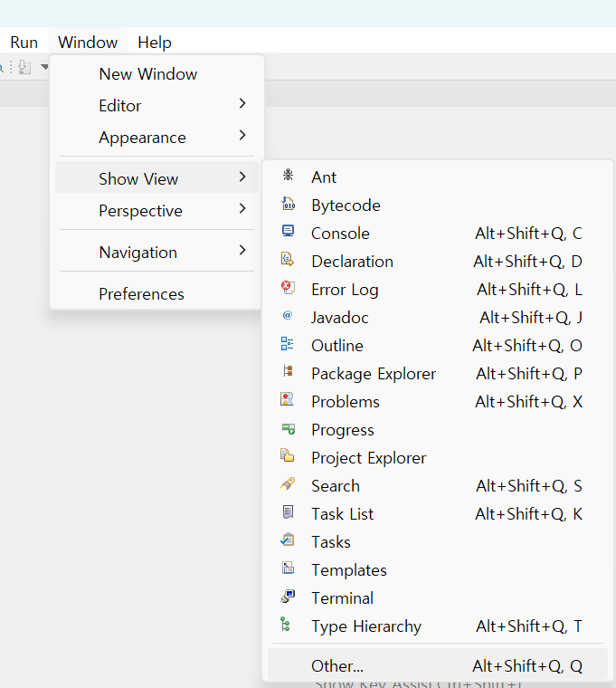This screenshot has width=616, height=688.
Task: Choose New Window menu entry
Action: coord(156,73)
